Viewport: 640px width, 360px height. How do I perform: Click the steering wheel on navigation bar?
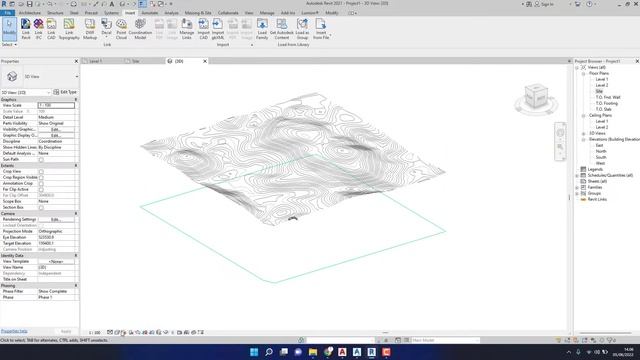click(560, 132)
